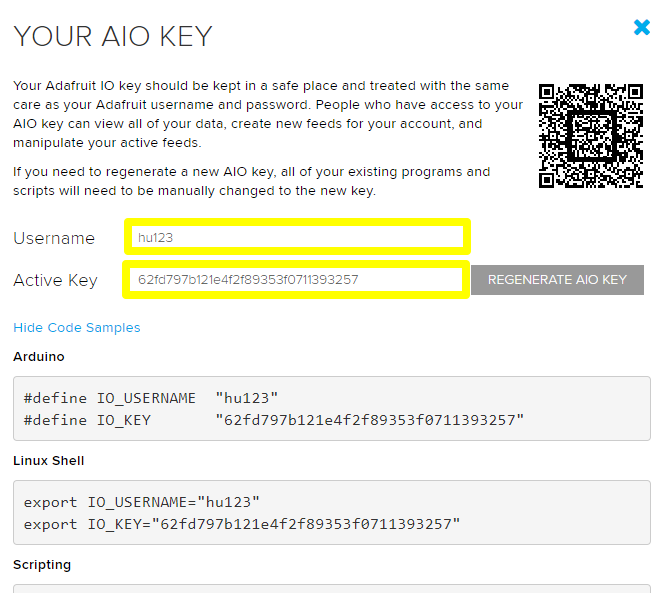Image resolution: width=664 pixels, height=593 pixels.
Task: Click the Linux Shell export IO_KEY line
Action: (242, 524)
